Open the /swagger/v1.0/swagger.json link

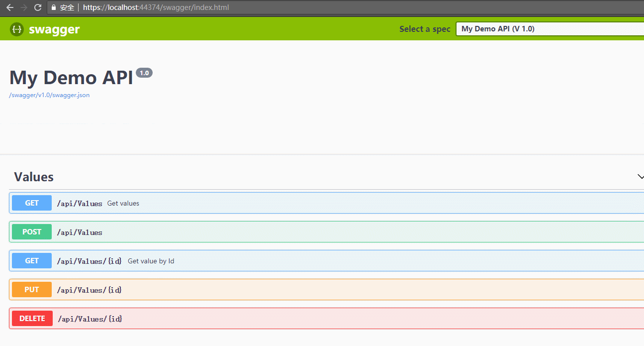49,95
